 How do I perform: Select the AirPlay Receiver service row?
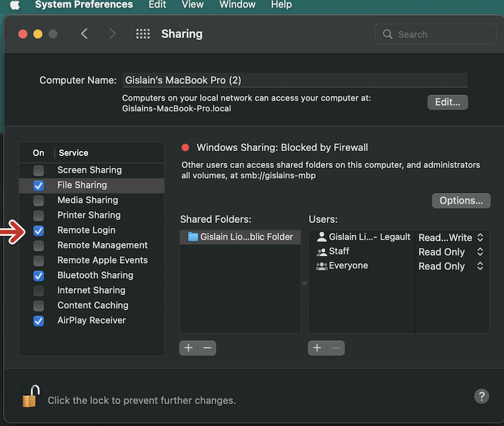(x=92, y=321)
